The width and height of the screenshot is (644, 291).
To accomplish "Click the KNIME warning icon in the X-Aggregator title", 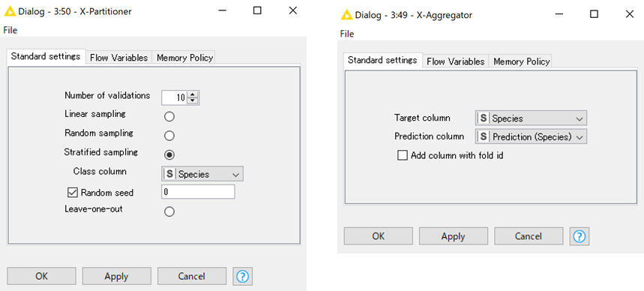I will [347, 15].
